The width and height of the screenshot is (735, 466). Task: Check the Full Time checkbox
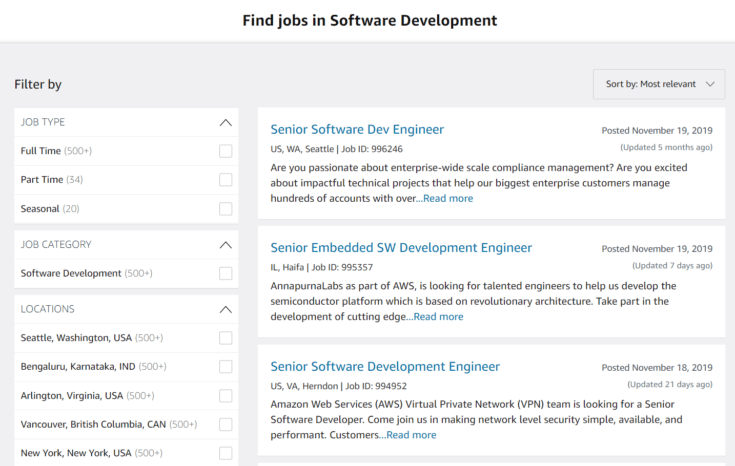225,151
